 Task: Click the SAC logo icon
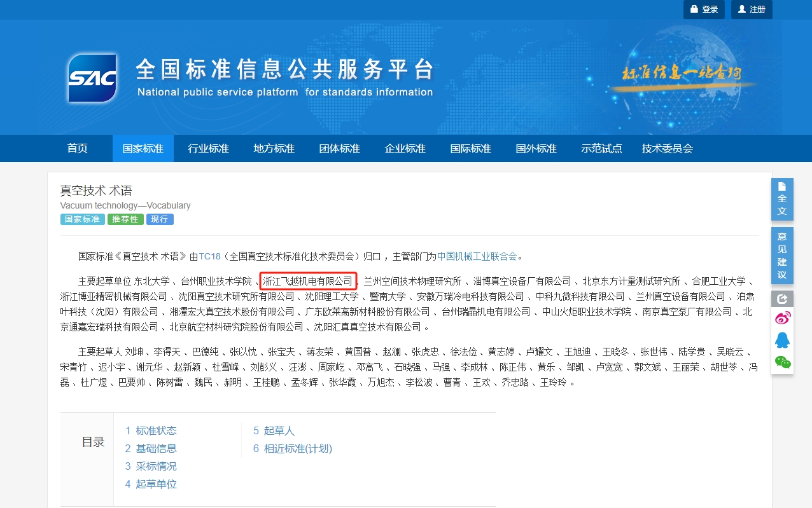(92, 78)
